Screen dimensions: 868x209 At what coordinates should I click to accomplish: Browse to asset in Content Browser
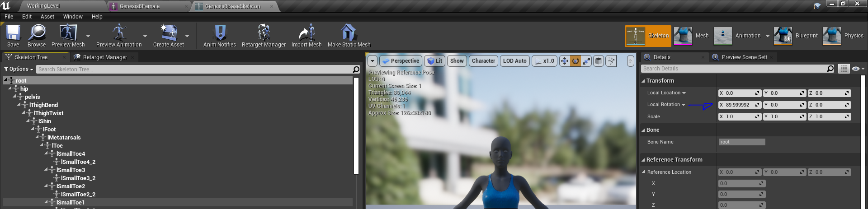pyautogui.click(x=37, y=36)
